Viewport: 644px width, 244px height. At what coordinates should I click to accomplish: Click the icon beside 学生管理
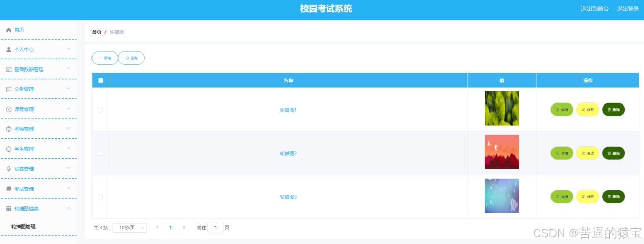pos(8,149)
